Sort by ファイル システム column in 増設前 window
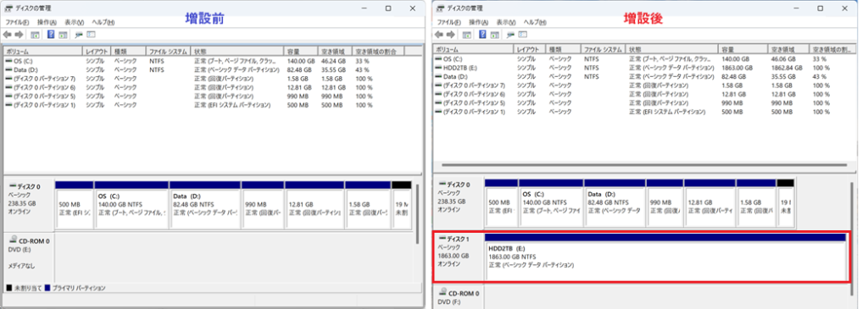The height and width of the screenshot is (309, 868). pyautogui.click(x=169, y=51)
